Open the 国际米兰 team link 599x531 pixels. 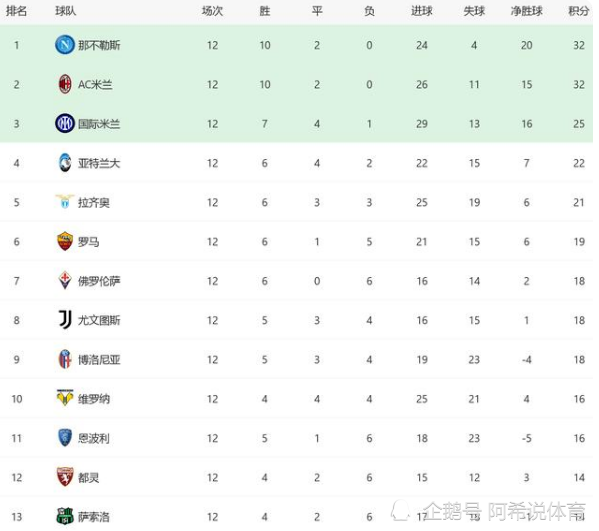pos(99,124)
